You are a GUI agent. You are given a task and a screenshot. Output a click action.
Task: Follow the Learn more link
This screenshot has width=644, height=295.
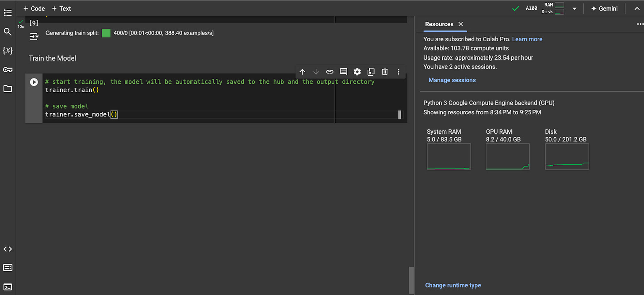(x=527, y=39)
